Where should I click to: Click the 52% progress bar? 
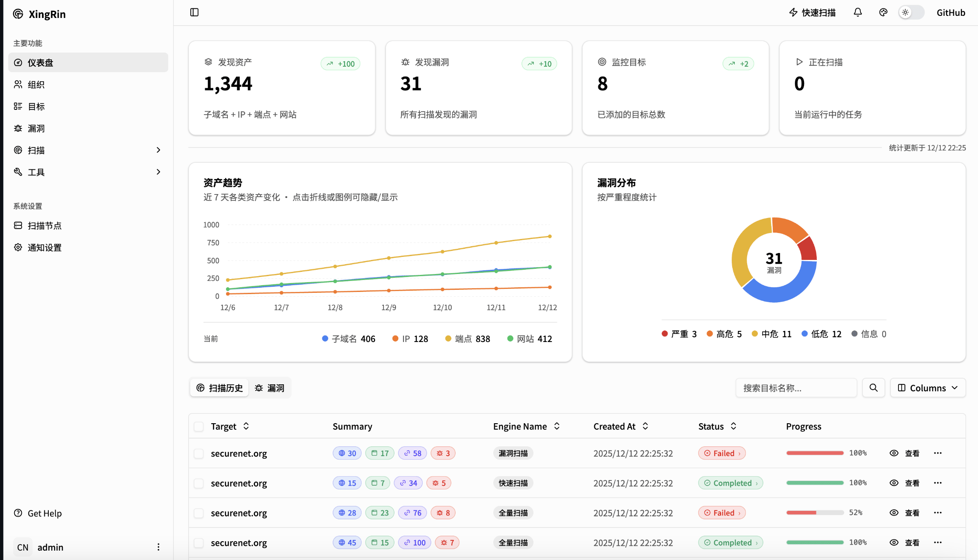pyautogui.click(x=814, y=513)
